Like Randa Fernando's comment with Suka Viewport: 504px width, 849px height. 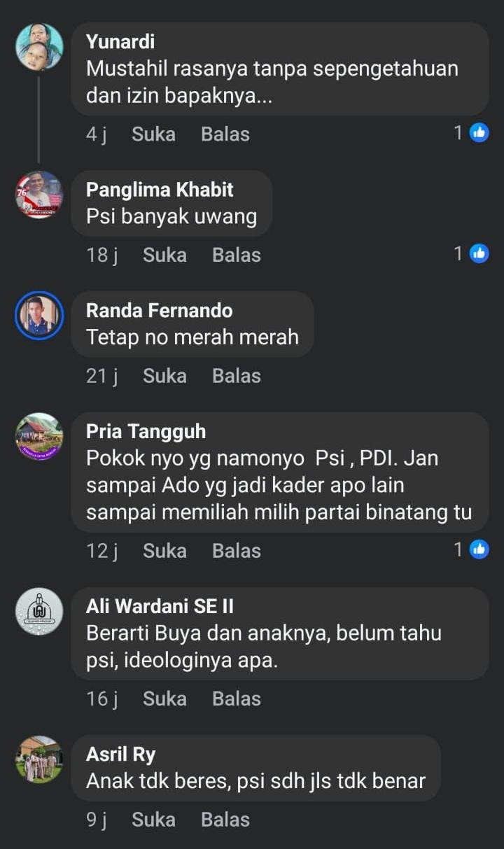(164, 376)
